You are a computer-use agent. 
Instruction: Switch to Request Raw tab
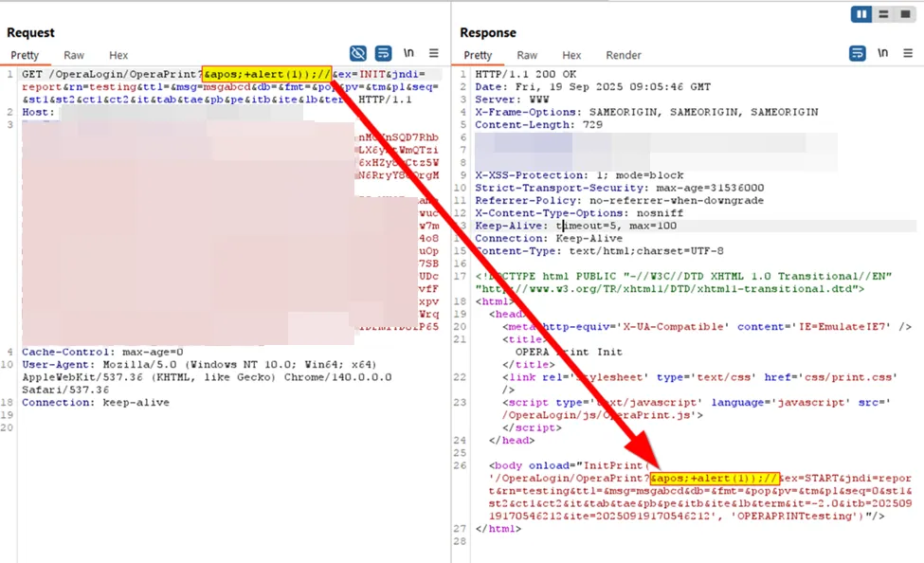coord(74,56)
